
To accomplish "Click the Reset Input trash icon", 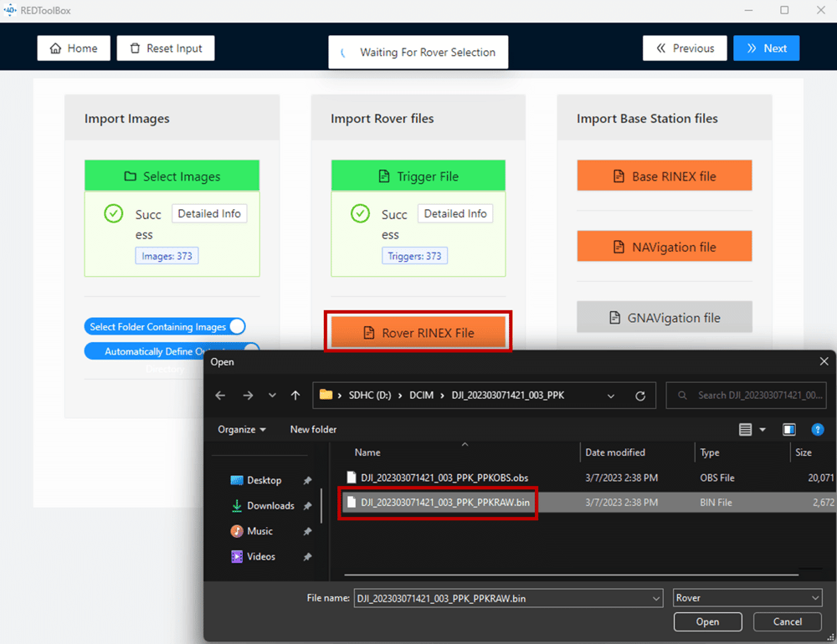I will (134, 48).
